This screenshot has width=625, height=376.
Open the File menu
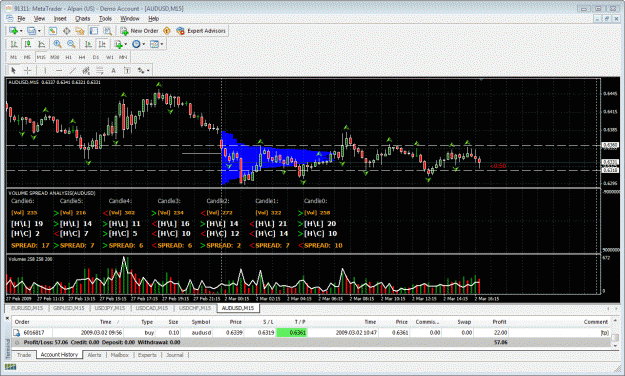pyautogui.click(x=21, y=18)
